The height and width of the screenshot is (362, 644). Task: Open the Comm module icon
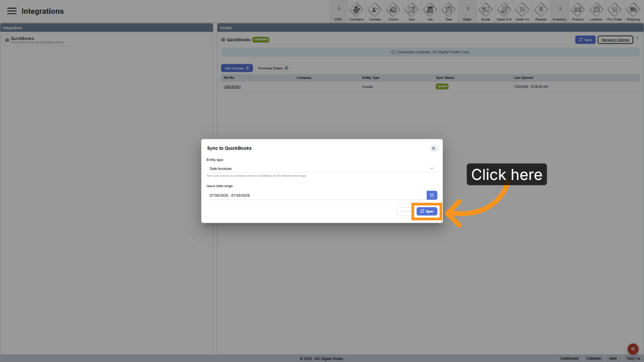[x=393, y=11]
